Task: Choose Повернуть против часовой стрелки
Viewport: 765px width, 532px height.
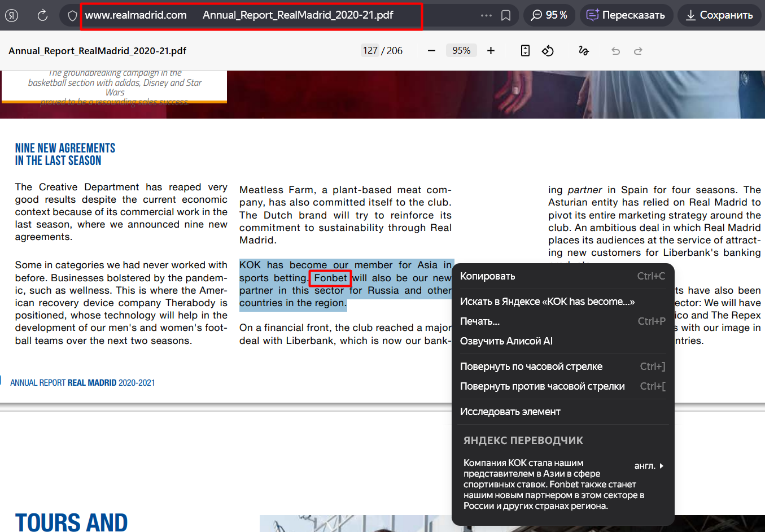Action: (x=563, y=386)
